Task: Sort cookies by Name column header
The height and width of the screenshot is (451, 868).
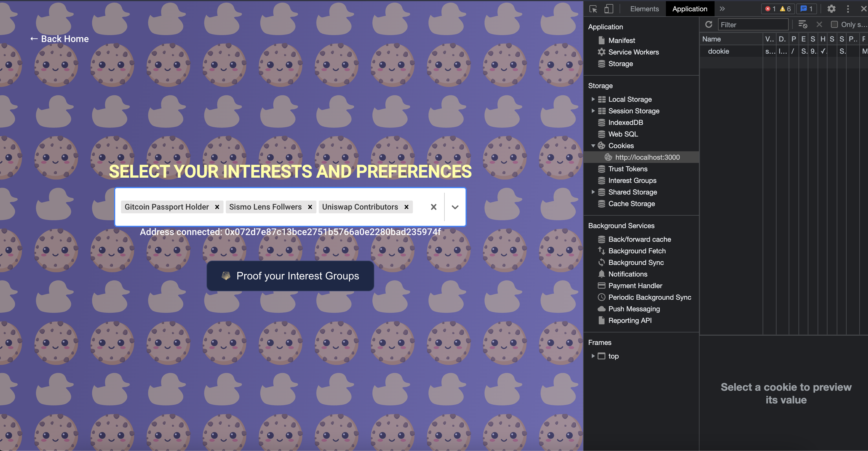Action: click(731, 39)
